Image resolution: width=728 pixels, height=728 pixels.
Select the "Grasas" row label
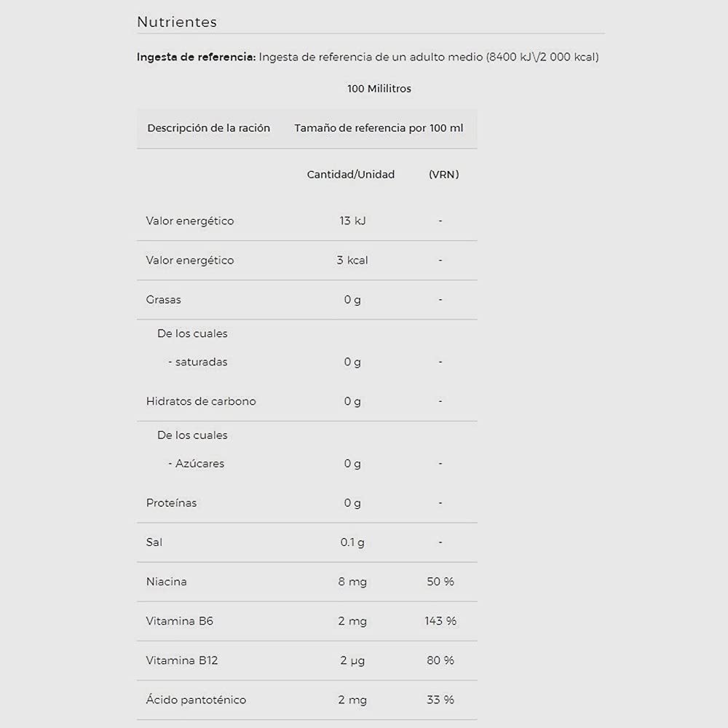(164, 299)
